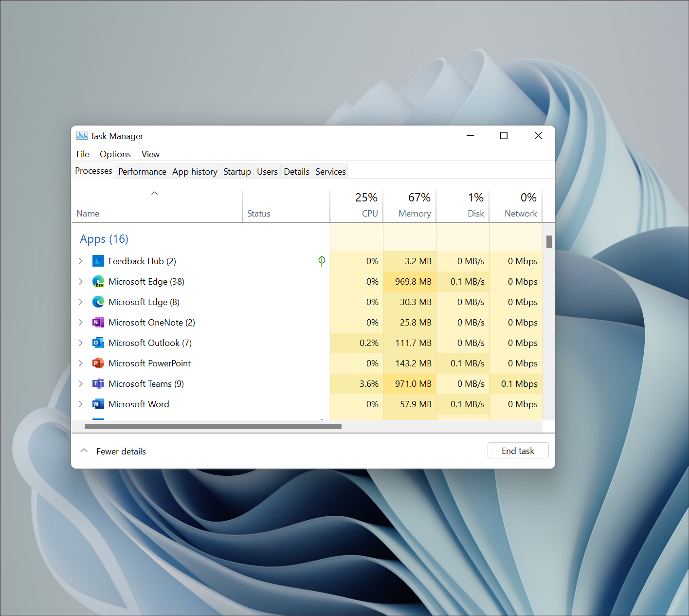
Task: Click the 3.6% CPU value for Teams
Action: coord(369,384)
